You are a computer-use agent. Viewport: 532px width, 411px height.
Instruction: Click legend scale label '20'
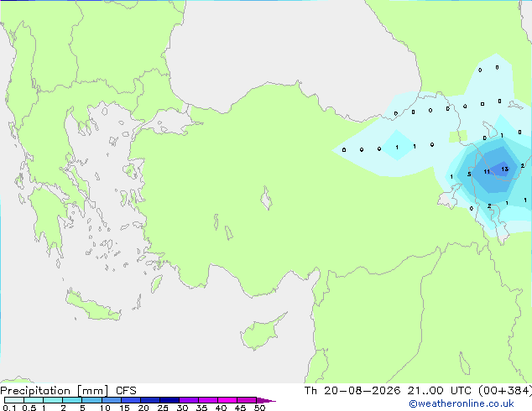(143, 408)
